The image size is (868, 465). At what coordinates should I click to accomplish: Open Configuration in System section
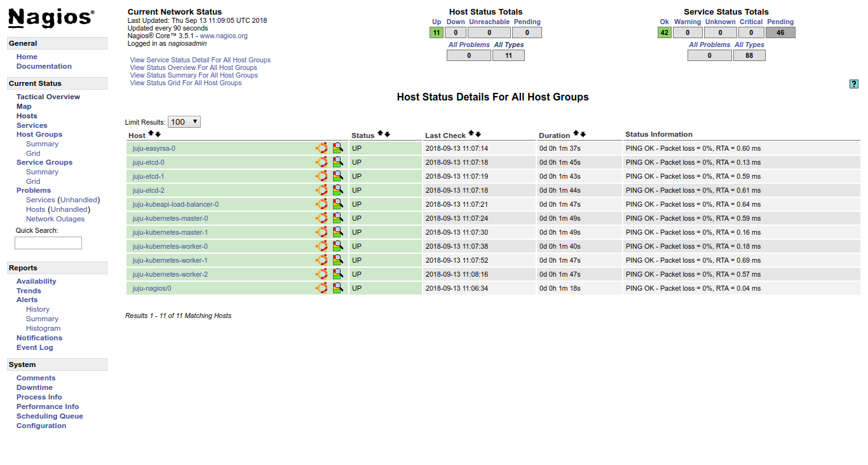41,426
